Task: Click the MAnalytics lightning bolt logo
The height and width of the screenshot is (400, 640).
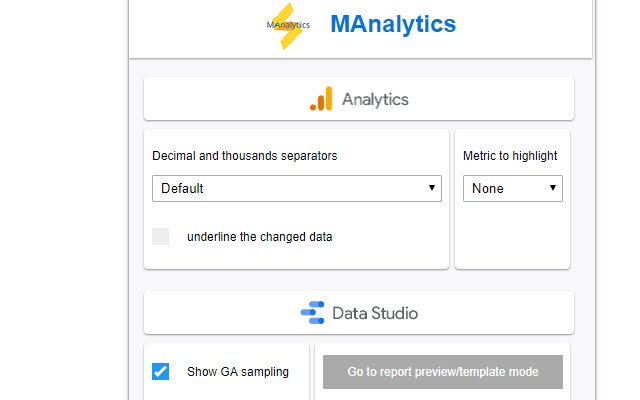Action: (288, 25)
